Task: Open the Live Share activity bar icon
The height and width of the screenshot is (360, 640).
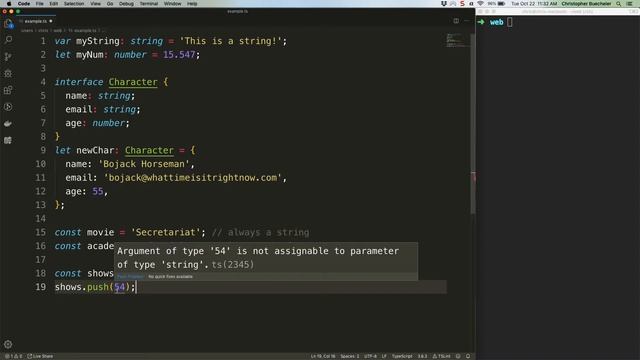Action: [x=8, y=107]
